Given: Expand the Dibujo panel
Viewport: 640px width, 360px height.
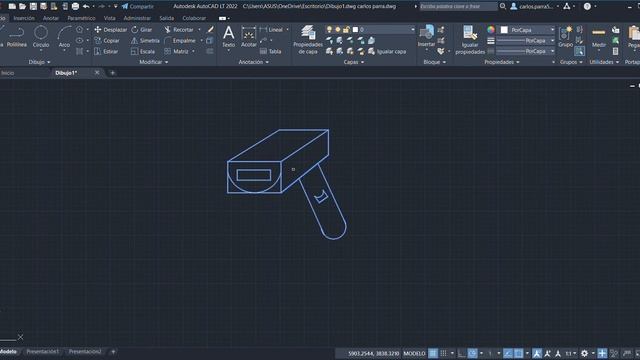Looking at the screenshot, I should click(x=39, y=62).
